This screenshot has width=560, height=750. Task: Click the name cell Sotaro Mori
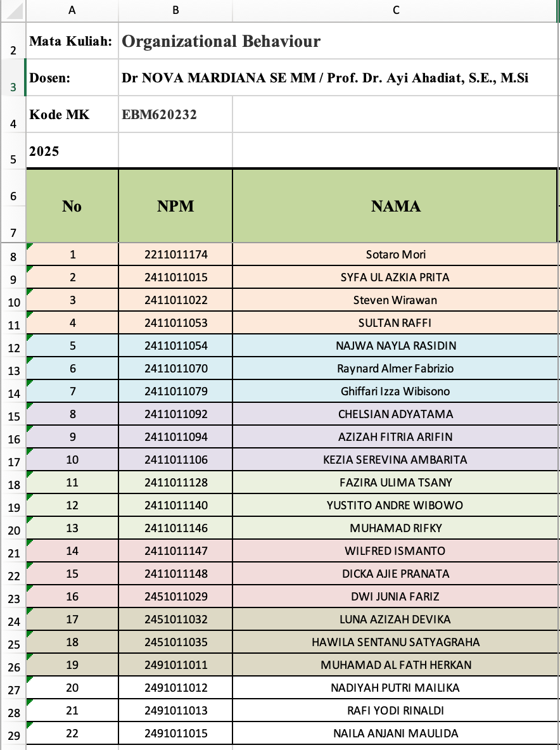click(x=396, y=255)
